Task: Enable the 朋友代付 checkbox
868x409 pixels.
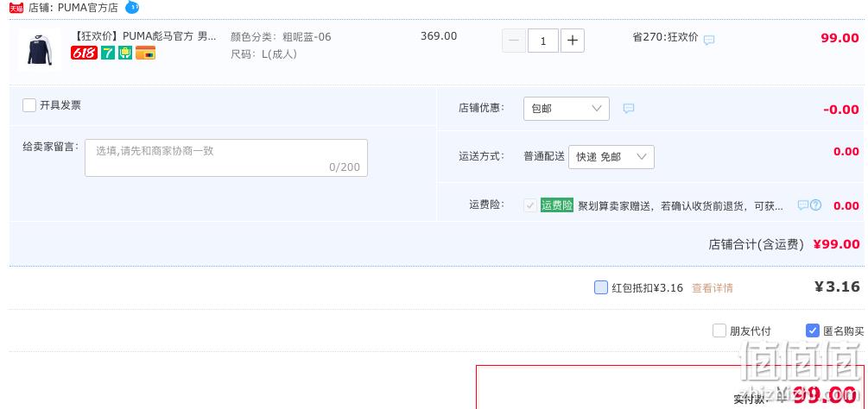Action: coord(719,330)
